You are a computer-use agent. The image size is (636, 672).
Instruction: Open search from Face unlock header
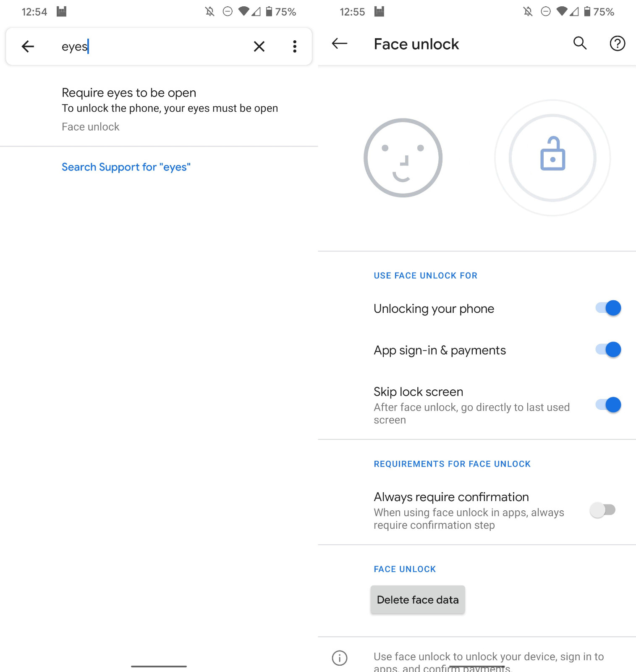(580, 43)
